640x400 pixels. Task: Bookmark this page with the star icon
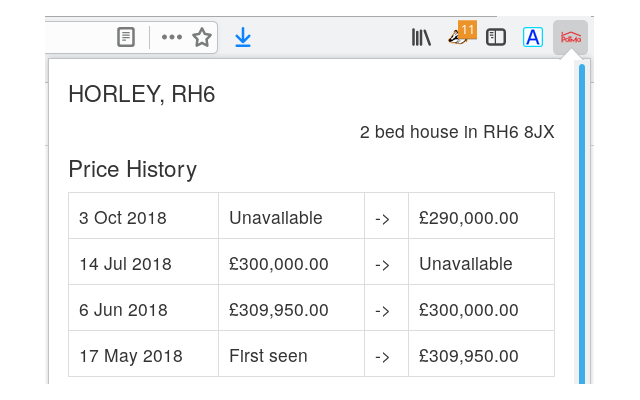[x=202, y=37]
